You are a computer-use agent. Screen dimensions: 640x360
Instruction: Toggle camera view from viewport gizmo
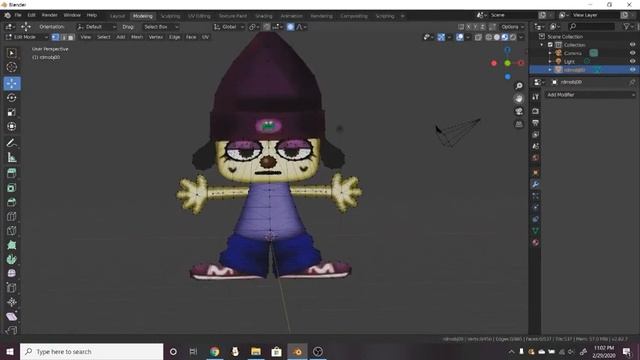(519, 111)
